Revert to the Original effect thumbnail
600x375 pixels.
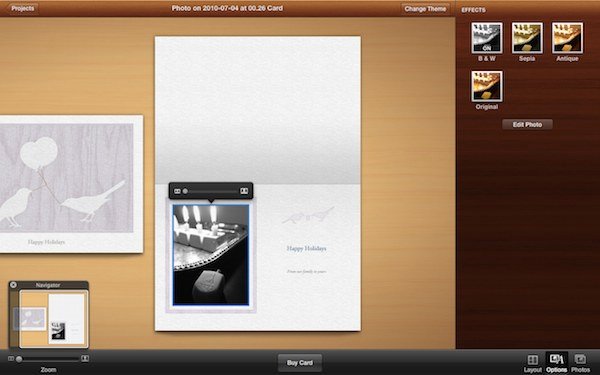point(487,86)
